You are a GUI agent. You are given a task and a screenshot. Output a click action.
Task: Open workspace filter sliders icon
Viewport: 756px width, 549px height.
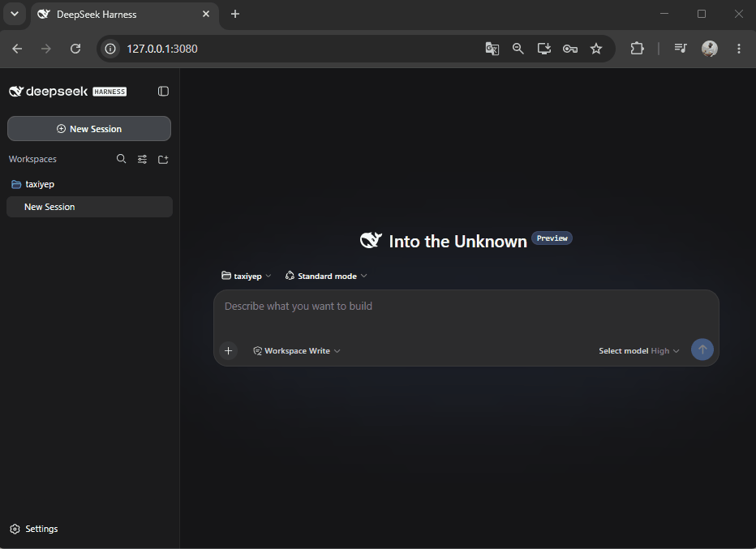(142, 159)
